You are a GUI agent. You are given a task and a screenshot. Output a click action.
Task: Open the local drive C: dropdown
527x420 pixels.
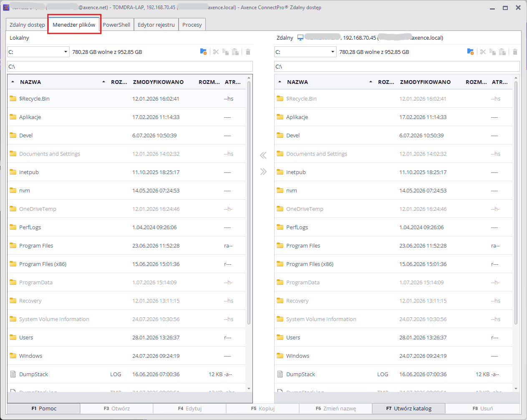(38, 52)
